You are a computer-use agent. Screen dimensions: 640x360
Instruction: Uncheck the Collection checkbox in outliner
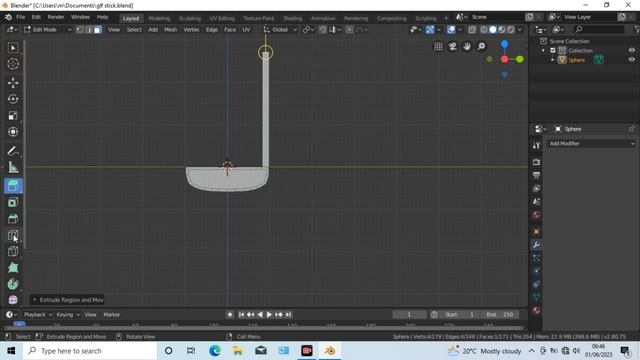click(x=553, y=51)
